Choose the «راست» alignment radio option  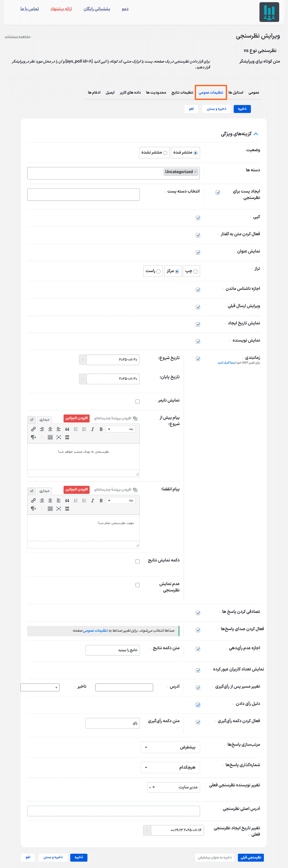coord(158,271)
